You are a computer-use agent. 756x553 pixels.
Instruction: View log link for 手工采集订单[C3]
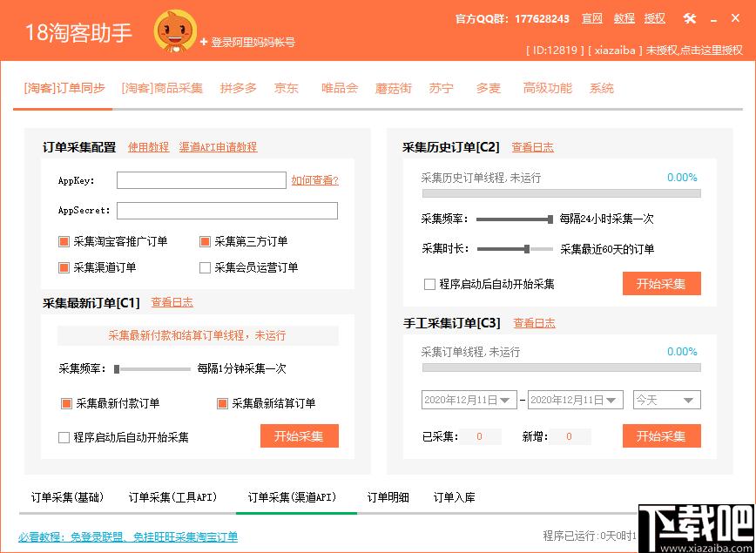534,323
